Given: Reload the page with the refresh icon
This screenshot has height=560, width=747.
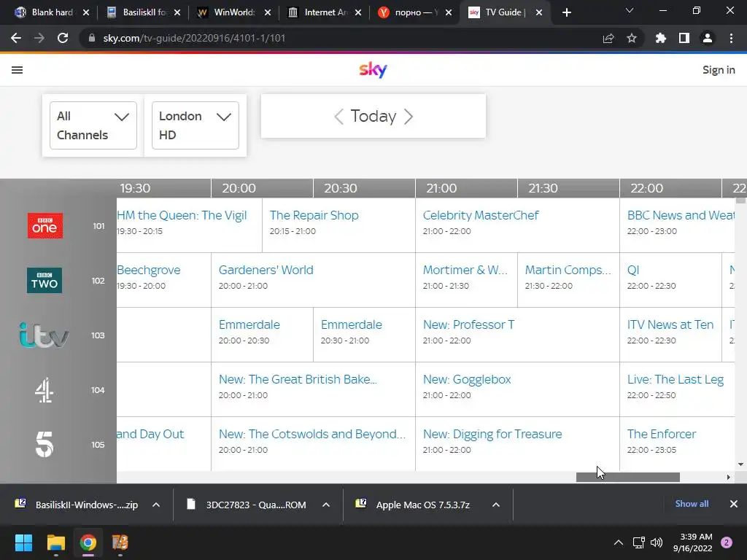Looking at the screenshot, I should 63,38.
